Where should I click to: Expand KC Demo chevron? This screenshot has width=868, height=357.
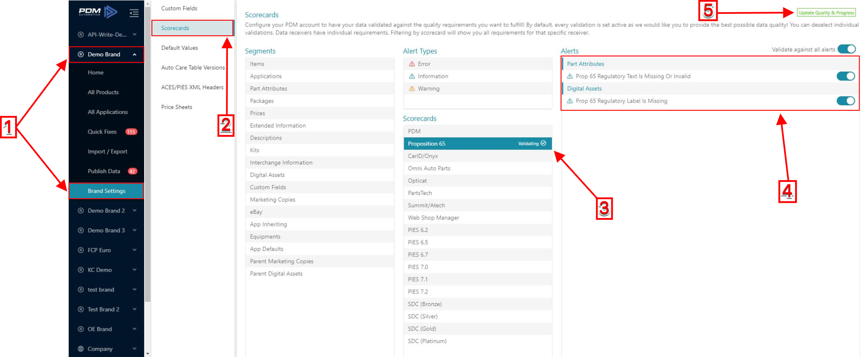coord(134,270)
